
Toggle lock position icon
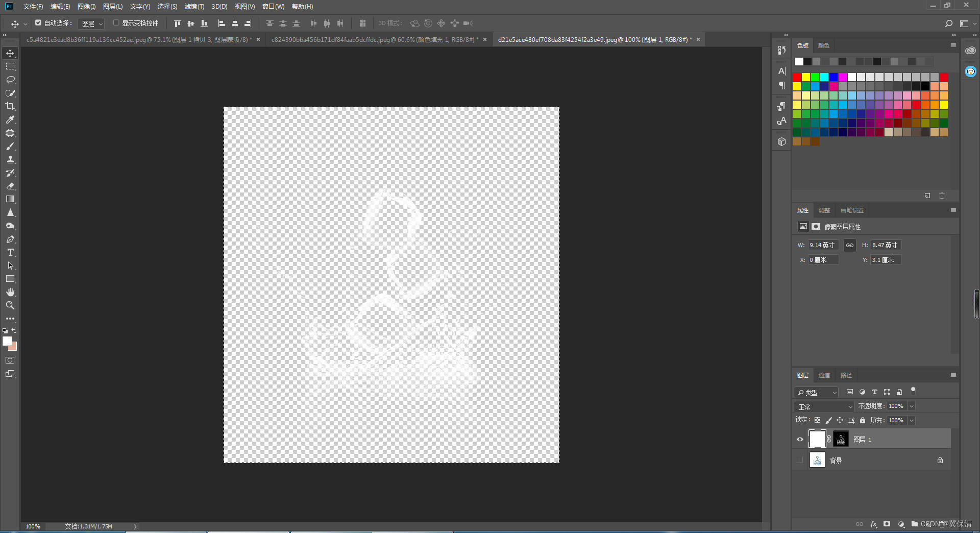840,420
